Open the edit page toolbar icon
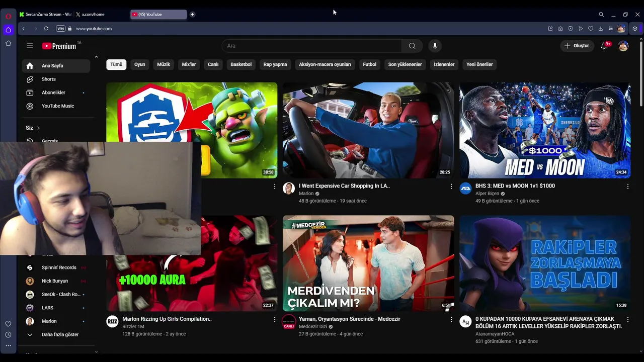This screenshot has width=644, height=362. [x=550, y=29]
